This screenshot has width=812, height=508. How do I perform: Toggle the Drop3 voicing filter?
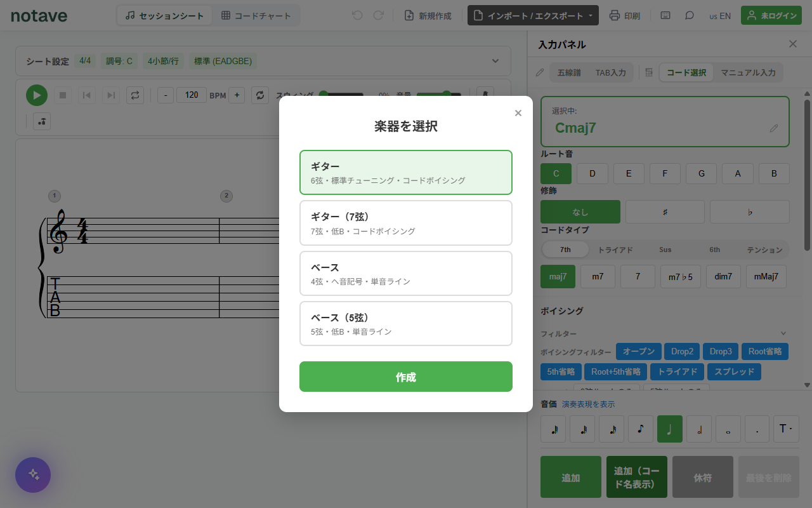pyautogui.click(x=721, y=351)
